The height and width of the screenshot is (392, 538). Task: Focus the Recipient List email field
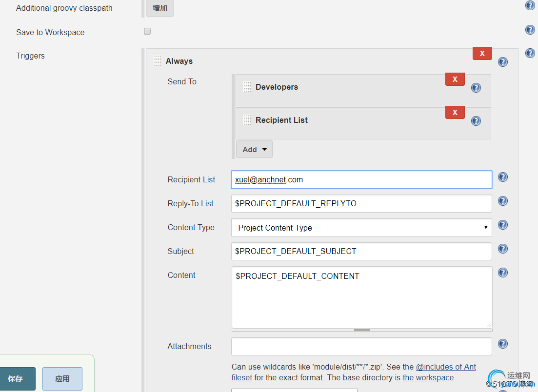coord(361,180)
